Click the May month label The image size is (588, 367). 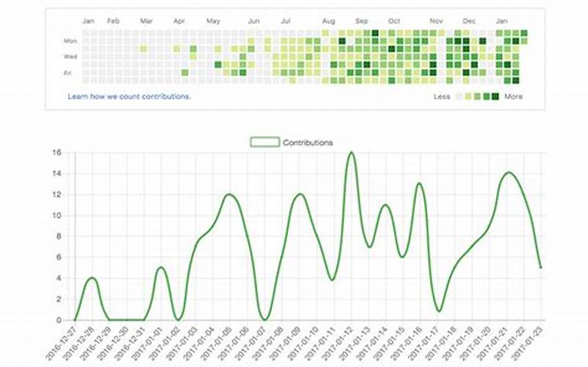(x=213, y=21)
